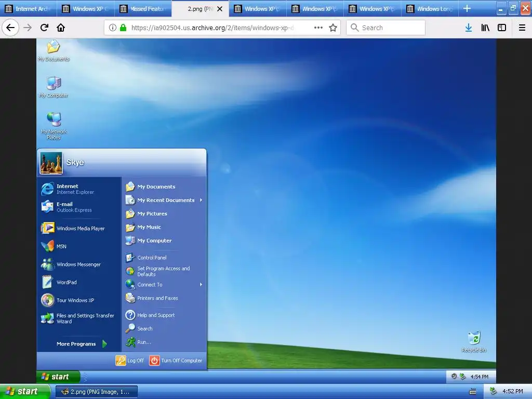Click the taskbar on-screen keyboard icon
The image size is (532, 399).
tap(473, 392)
